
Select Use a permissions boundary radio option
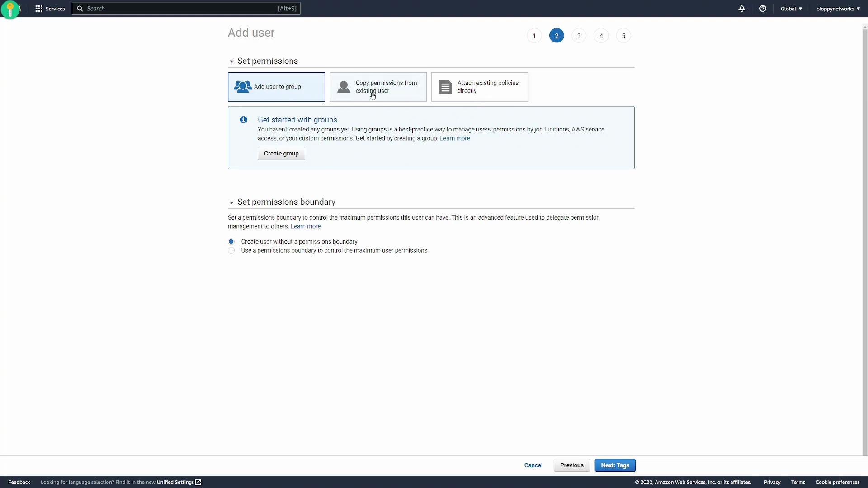(231, 251)
